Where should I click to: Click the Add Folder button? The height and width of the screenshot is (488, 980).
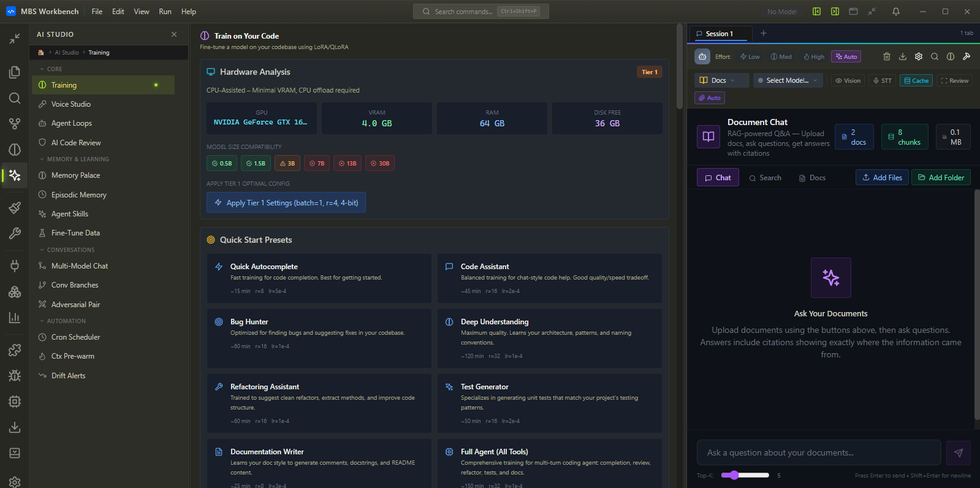coord(941,178)
